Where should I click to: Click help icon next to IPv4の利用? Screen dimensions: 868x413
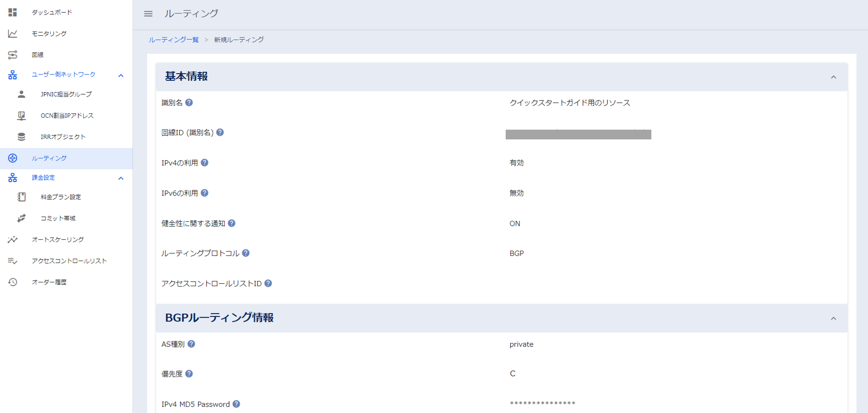coord(204,163)
